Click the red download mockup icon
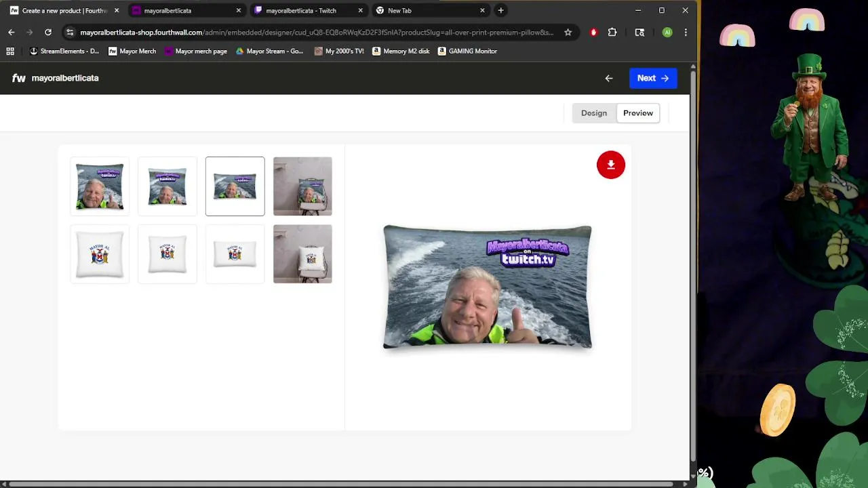This screenshot has height=488, width=868. point(611,165)
